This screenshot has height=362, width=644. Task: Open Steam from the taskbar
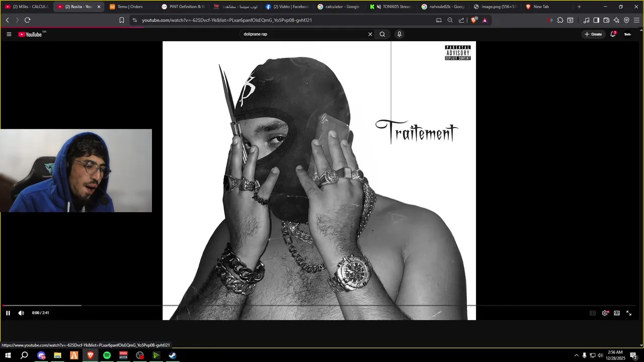173,355
